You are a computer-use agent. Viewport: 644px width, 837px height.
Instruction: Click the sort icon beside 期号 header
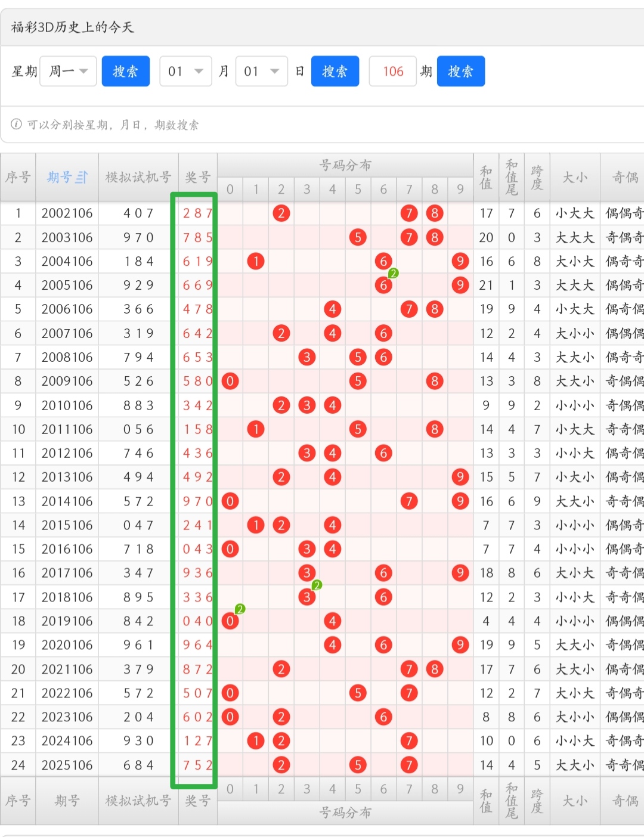[x=82, y=177]
